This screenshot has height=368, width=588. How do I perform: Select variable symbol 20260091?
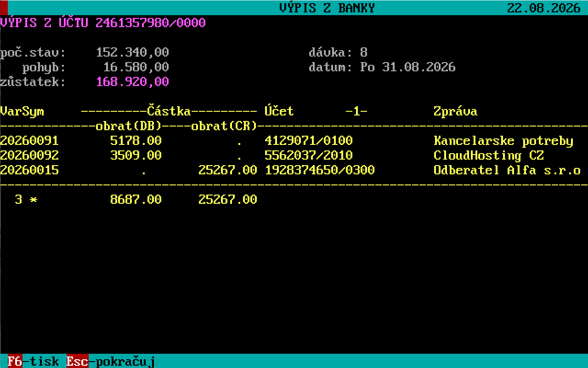coord(29,140)
